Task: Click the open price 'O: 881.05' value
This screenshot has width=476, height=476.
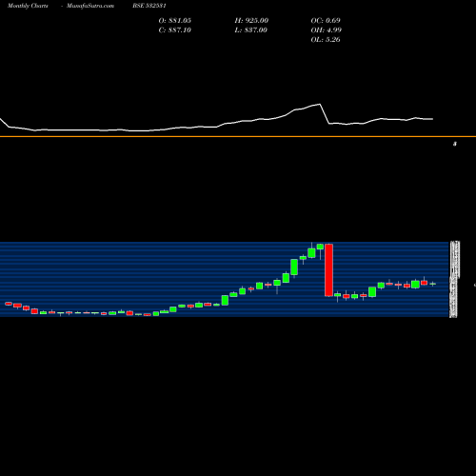Action: tap(175, 21)
